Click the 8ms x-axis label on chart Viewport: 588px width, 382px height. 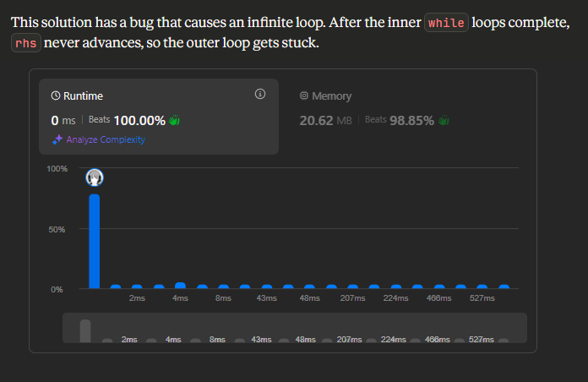click(224, 298)
